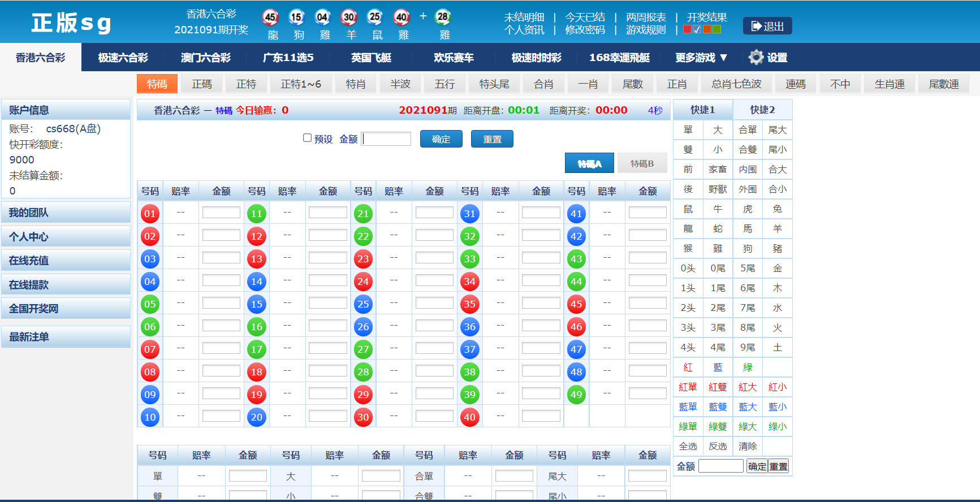
Task: Click the blue number 25 ball
Action: click(x=363, y=304)
